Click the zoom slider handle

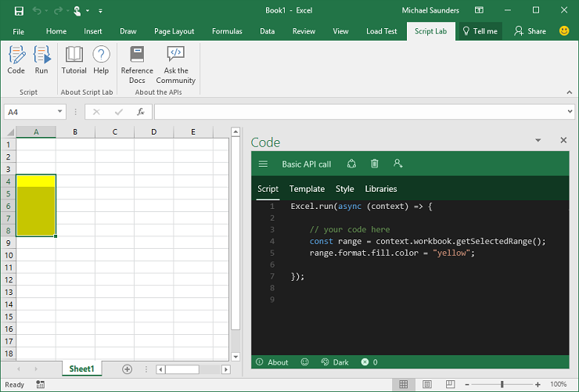(502, 385)
